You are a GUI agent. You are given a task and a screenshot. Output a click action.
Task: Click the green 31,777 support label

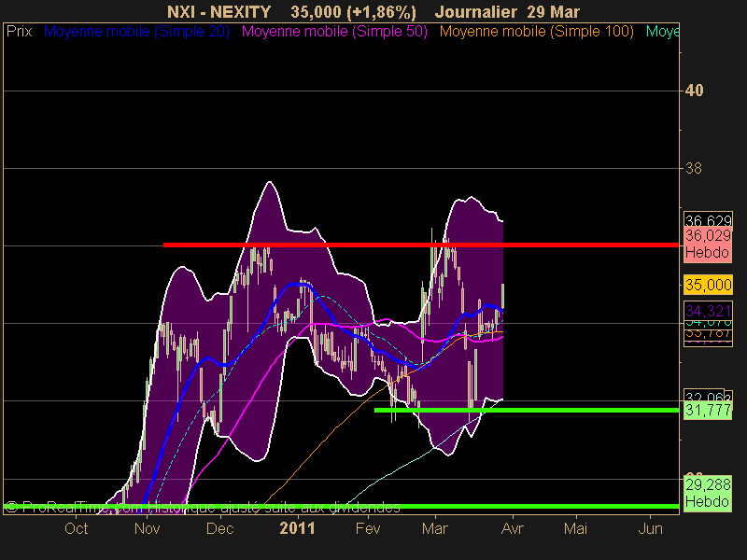pos(708,410)
